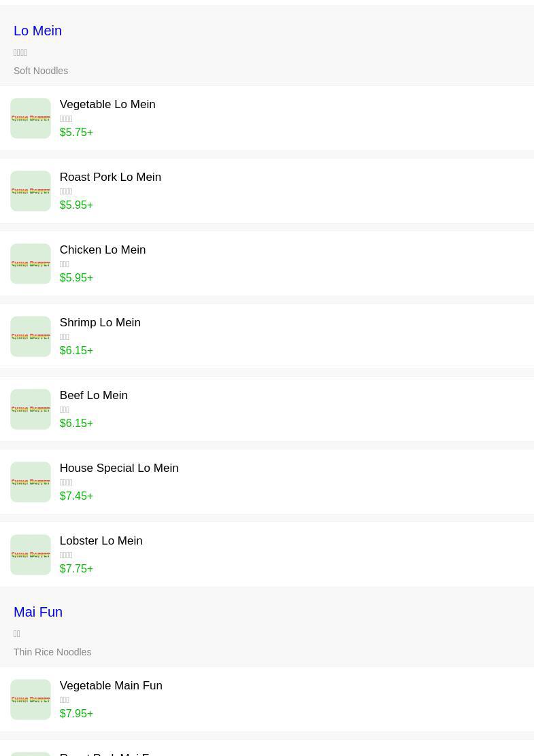Click the Roast Pork Lo Mein thumbnail
534x756 pixels.
click(31, 191)
